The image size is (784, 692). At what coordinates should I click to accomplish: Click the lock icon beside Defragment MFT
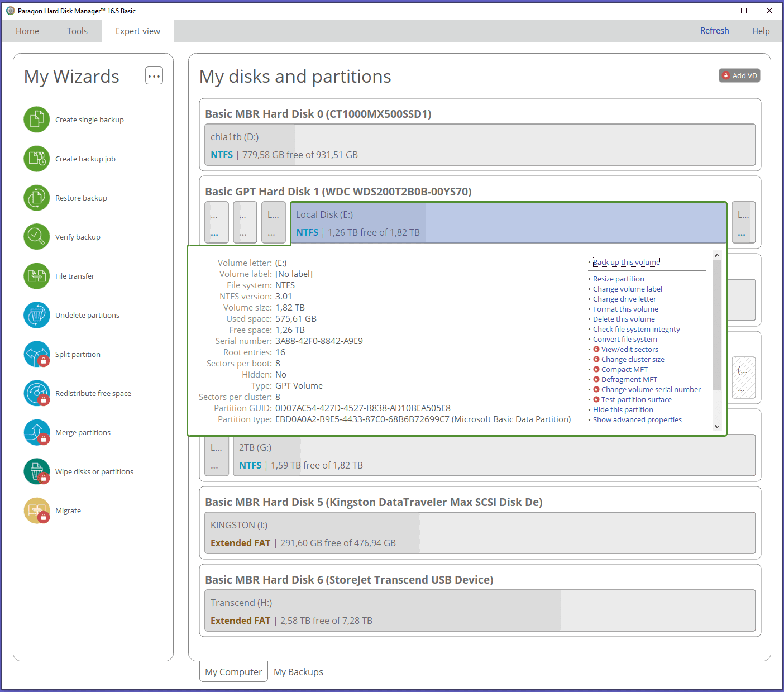coord(596,380)
